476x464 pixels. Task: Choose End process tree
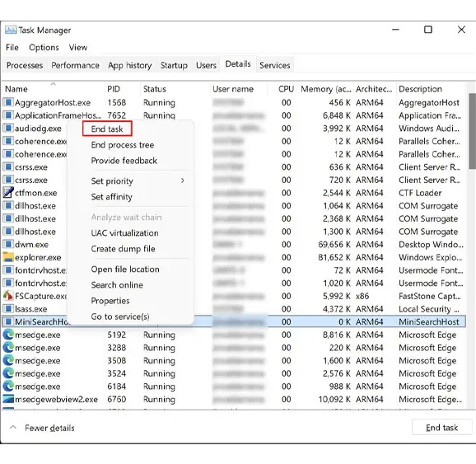coord(123,144)
